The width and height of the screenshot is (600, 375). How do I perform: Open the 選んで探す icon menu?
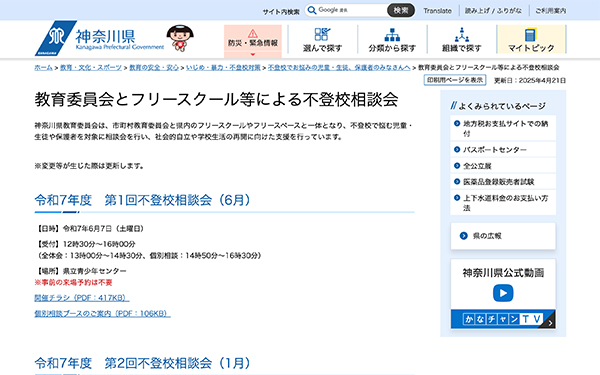pyautogui.click(x=322, y=34)
